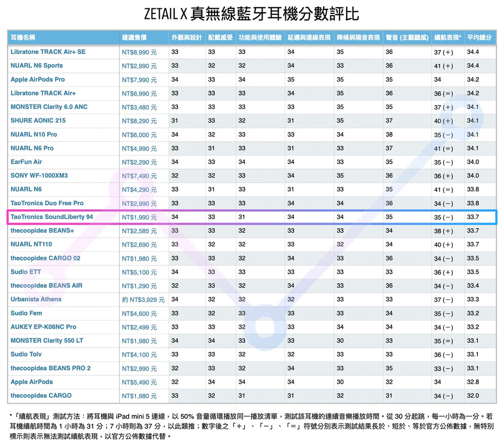Click the ZETAIL X 真無線藍牙耳機分數評比 title
This screenshot has height=445, width=504.
(x=251, y=14)
